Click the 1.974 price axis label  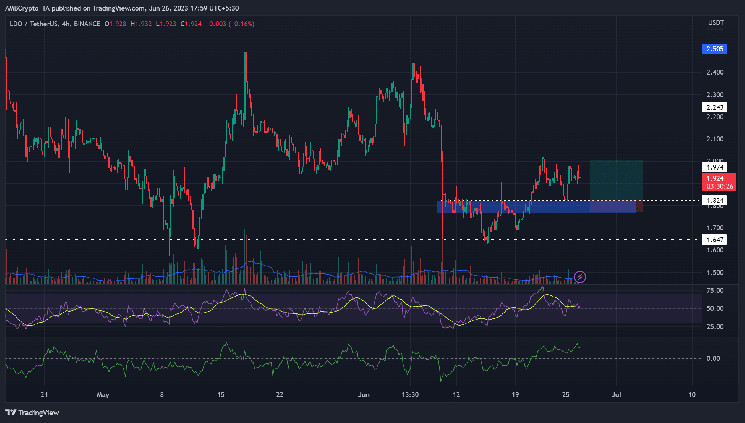click(x=715, y=166)
